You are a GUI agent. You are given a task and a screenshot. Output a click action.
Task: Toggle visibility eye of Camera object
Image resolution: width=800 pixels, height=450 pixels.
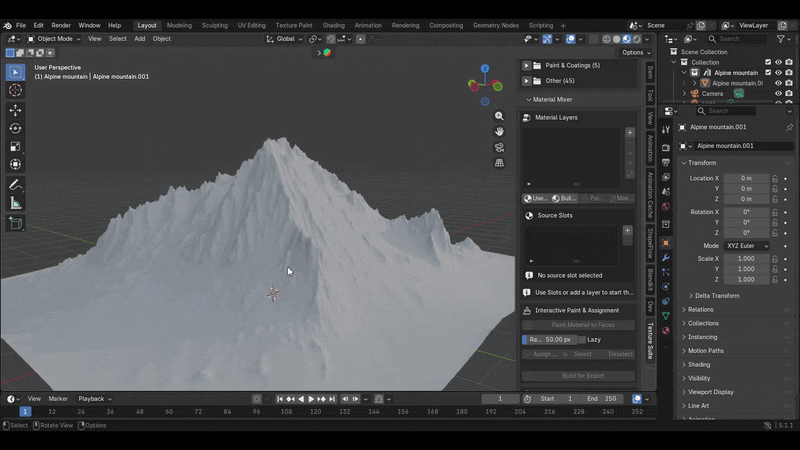pos(778,93)
